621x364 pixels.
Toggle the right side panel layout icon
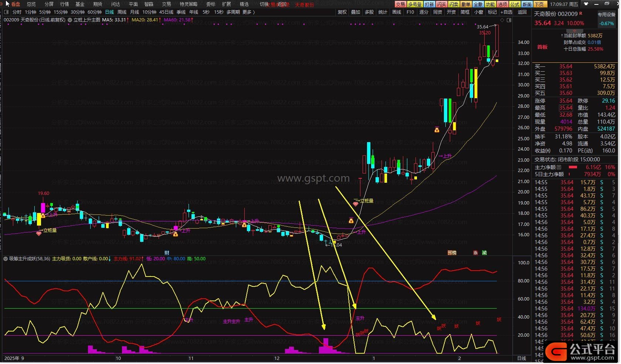tap(509, 20)
